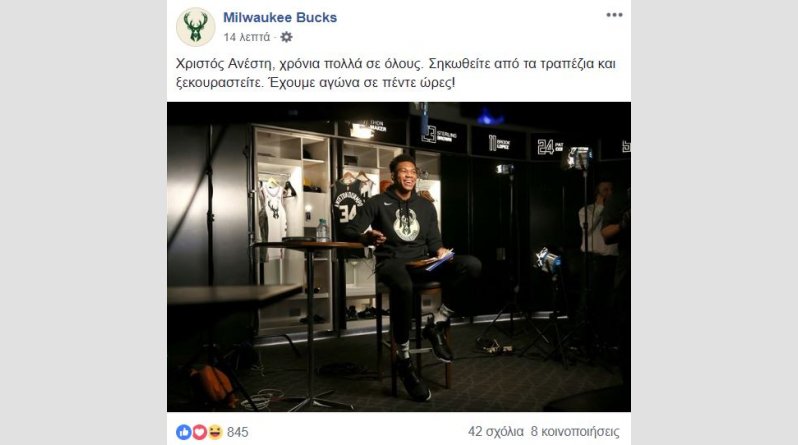The image size is (798, 445).
Task: Click the number 24 locker nameplate in photo
Action: coord(550,147)
